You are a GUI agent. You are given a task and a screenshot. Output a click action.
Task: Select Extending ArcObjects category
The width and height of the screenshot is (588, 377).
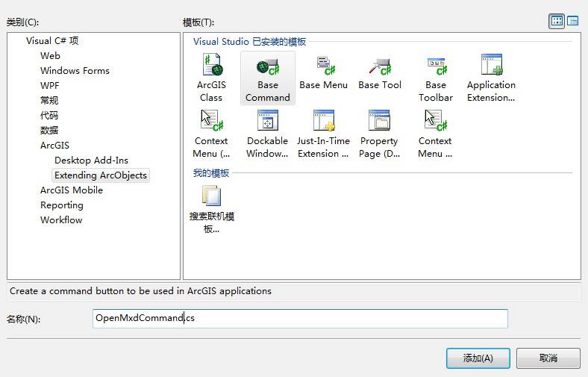(x=101, y=175)
